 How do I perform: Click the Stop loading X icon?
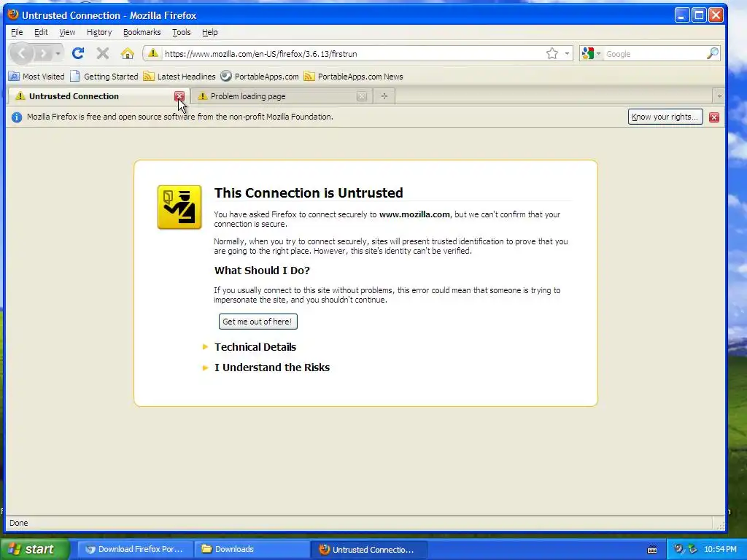103,53
